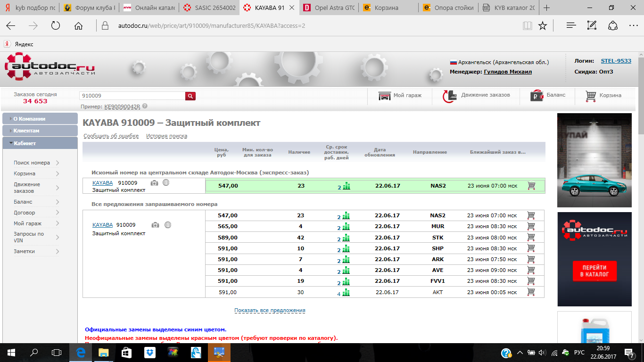Click the example number KE90090042R
This screenshot has width=644, height=362.
coord(122,107)
